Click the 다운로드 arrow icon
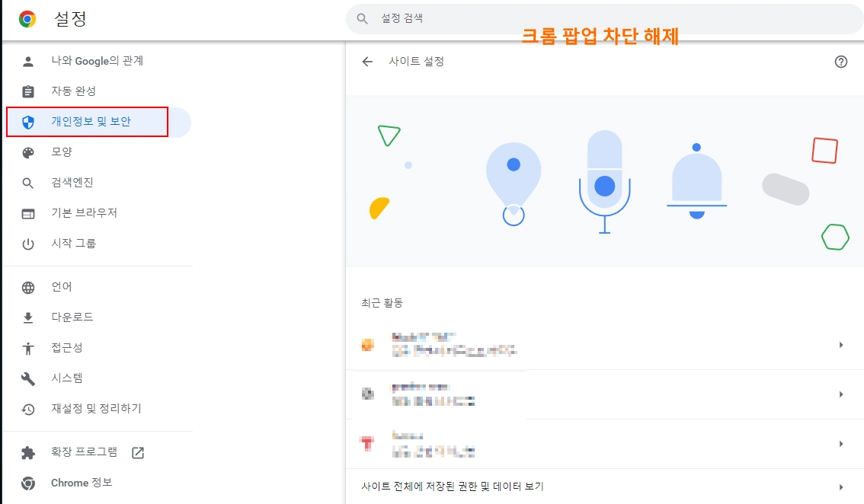 point(29,317)
